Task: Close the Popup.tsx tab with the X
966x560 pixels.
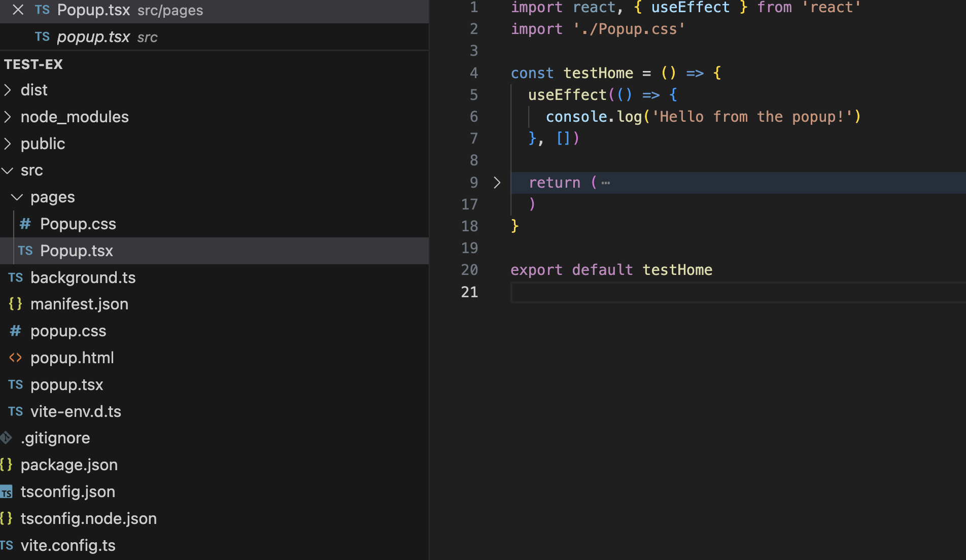Action: [x=18, y=10]
